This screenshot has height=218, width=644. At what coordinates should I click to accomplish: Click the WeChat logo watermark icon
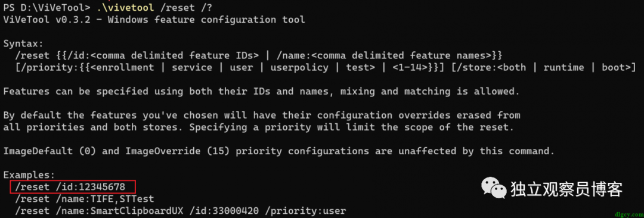pyautogui.click(x=492, y=188)
